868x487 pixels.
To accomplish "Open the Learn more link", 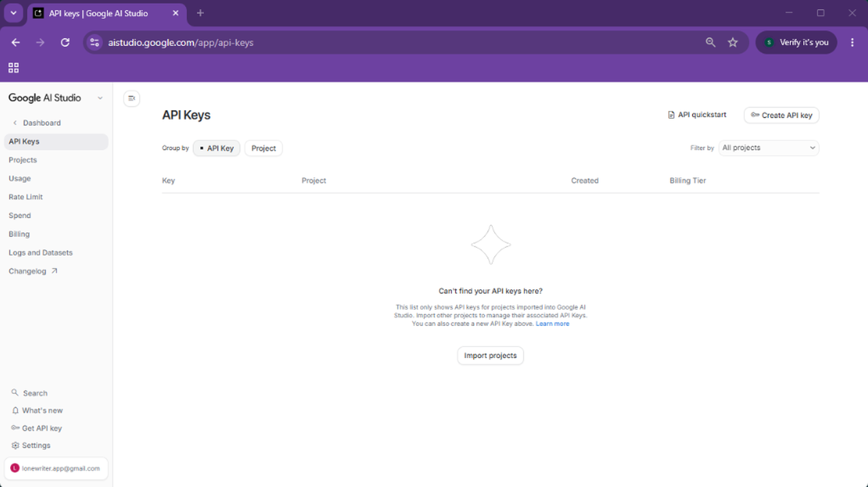I will 553,324.
